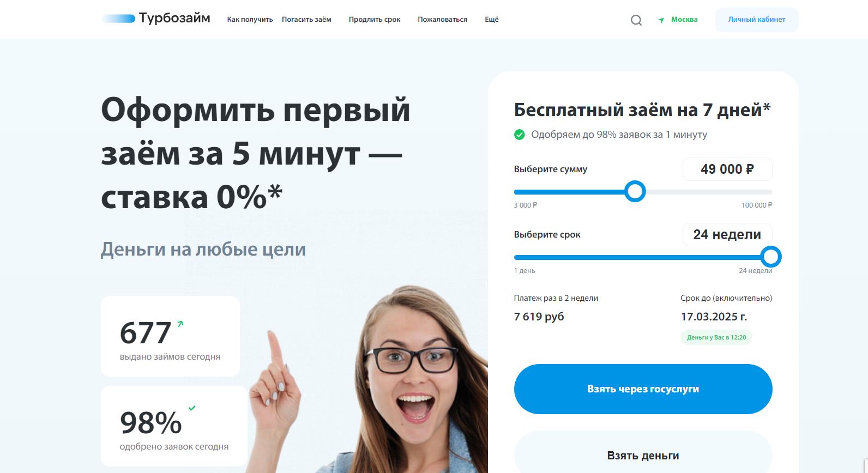Expand the Ещё menu
This screenshot has height=473, width=868.
point(492,20)
